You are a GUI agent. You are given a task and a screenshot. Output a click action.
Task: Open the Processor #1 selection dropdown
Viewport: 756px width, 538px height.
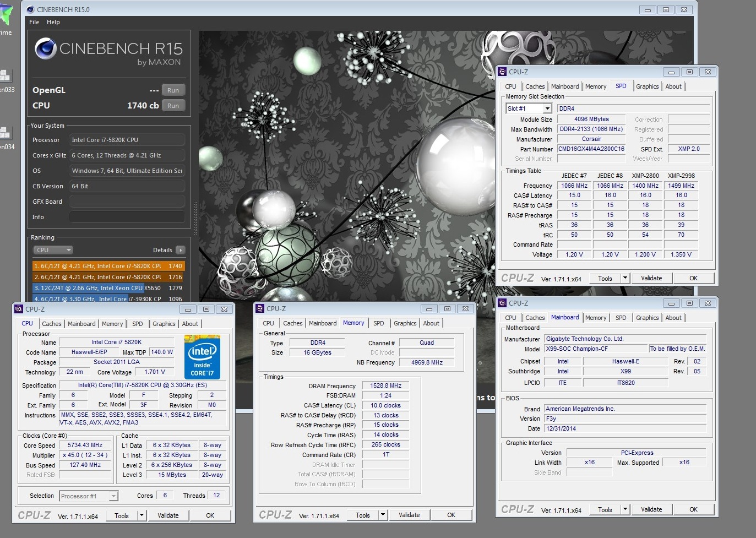click(89, 496)
